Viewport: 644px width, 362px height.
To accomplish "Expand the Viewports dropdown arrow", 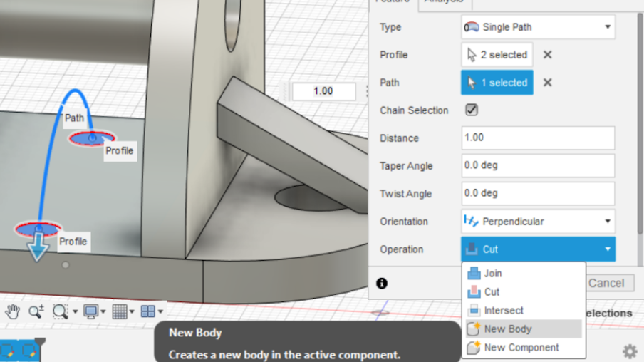I will click(x=160, y=311).
